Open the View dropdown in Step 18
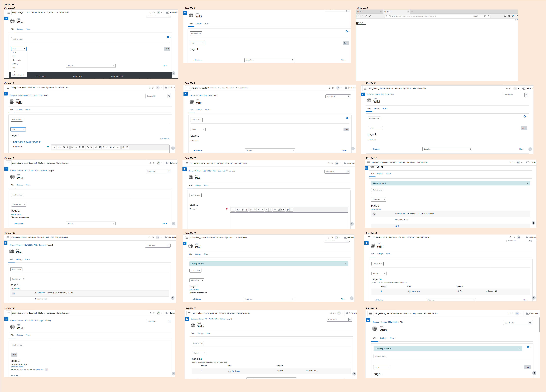 [382, 367]
